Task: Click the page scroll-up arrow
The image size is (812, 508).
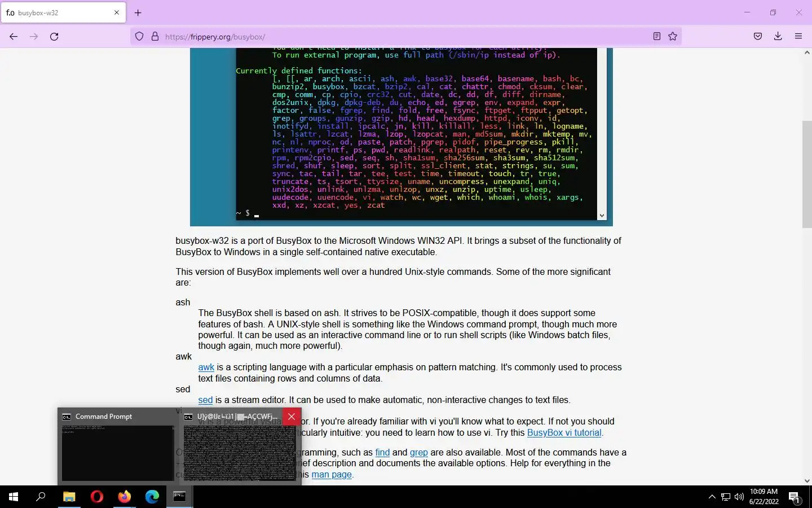Action: (x=807, y=52)
